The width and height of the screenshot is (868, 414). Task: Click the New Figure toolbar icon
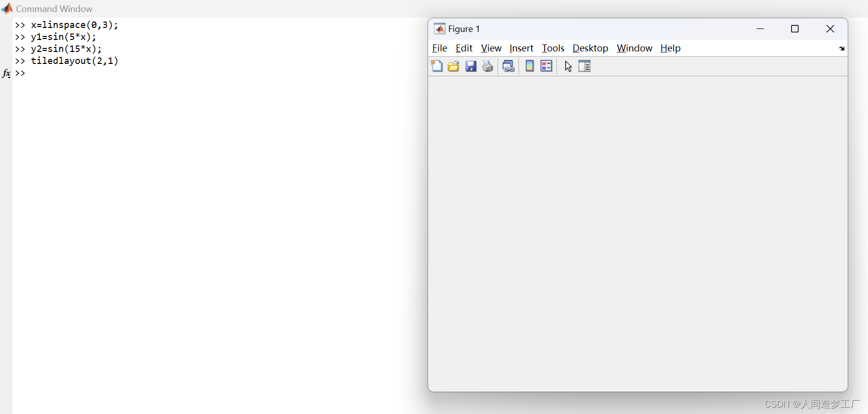point(437,66)
